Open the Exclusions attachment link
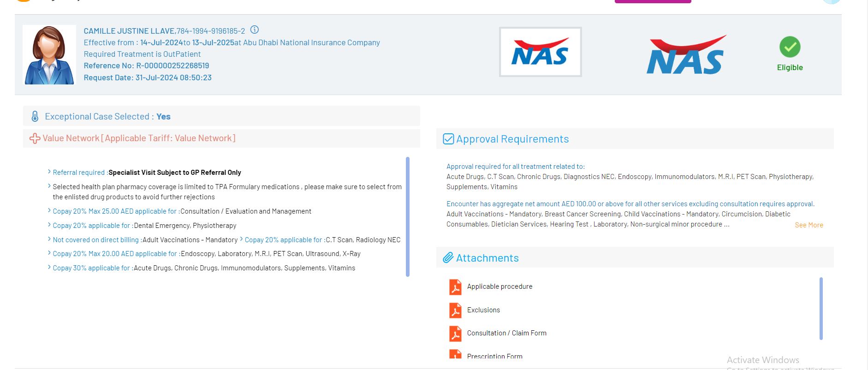 pyautogui.click(x=483, y=310)
